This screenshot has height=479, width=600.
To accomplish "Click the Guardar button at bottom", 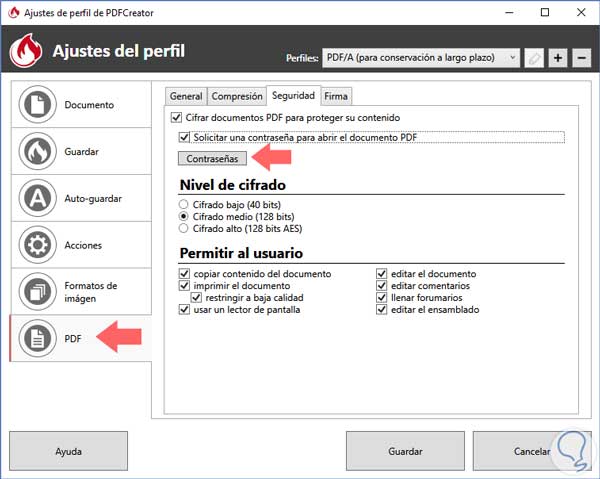I will pos(405,452).
